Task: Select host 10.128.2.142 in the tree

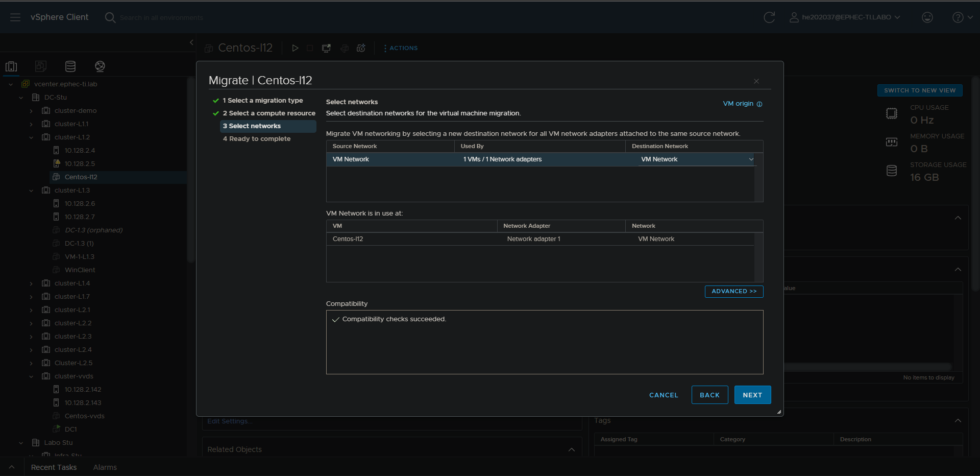Action: [x=83, y=390]
